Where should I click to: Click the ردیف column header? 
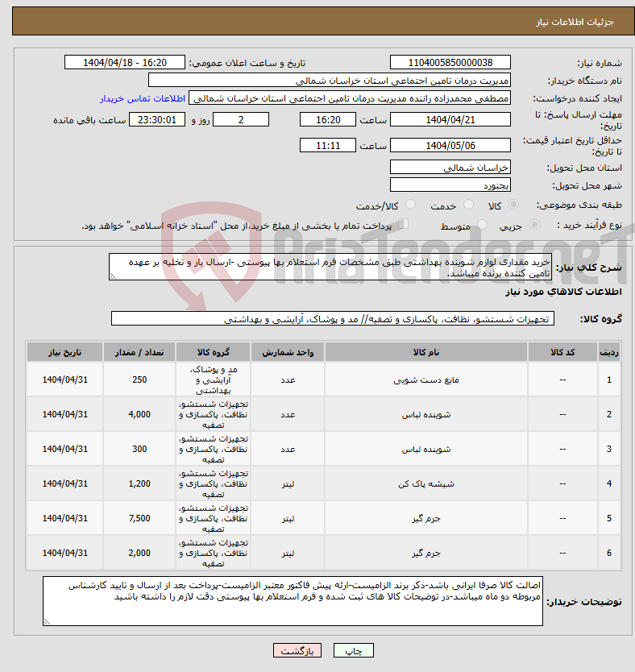coord(609,352)
